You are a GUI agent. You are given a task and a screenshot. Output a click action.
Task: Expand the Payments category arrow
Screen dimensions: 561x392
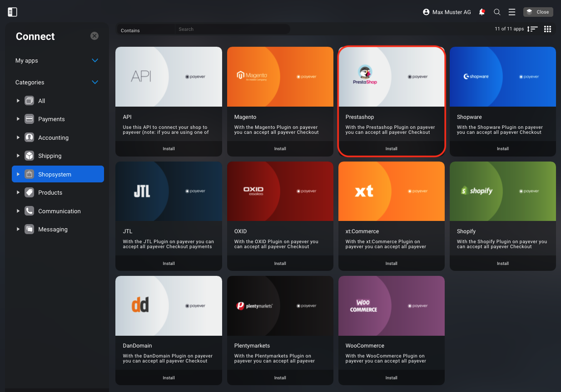click(18, 119)
